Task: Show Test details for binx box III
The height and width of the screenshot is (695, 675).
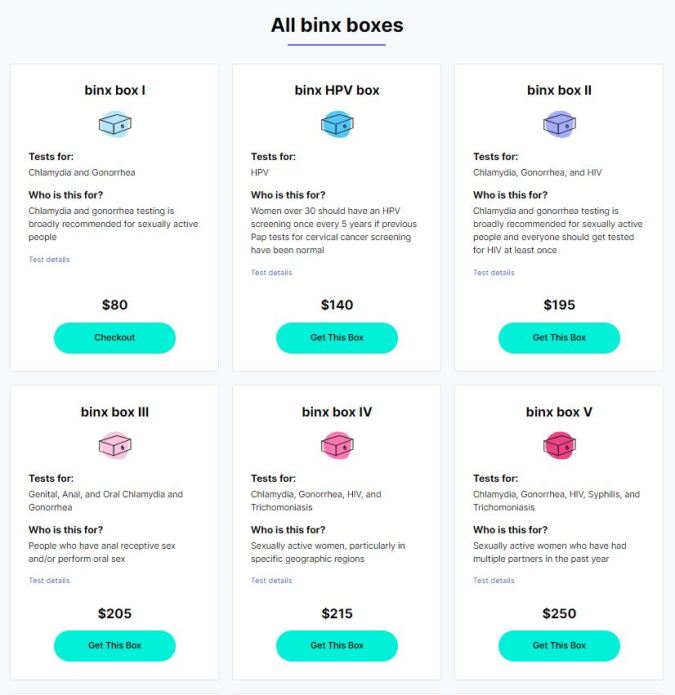Action: pos(49,580)
